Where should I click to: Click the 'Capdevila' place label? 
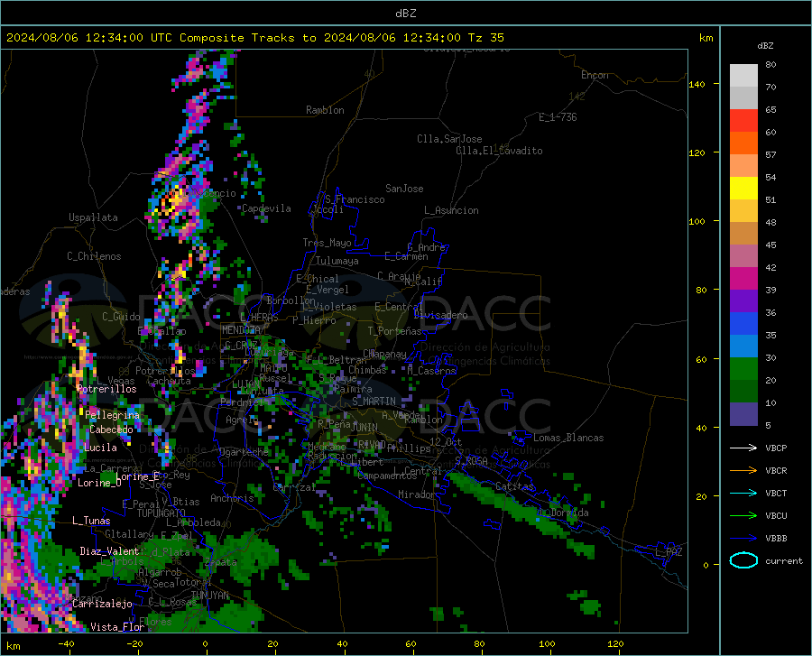click(266, 208)
